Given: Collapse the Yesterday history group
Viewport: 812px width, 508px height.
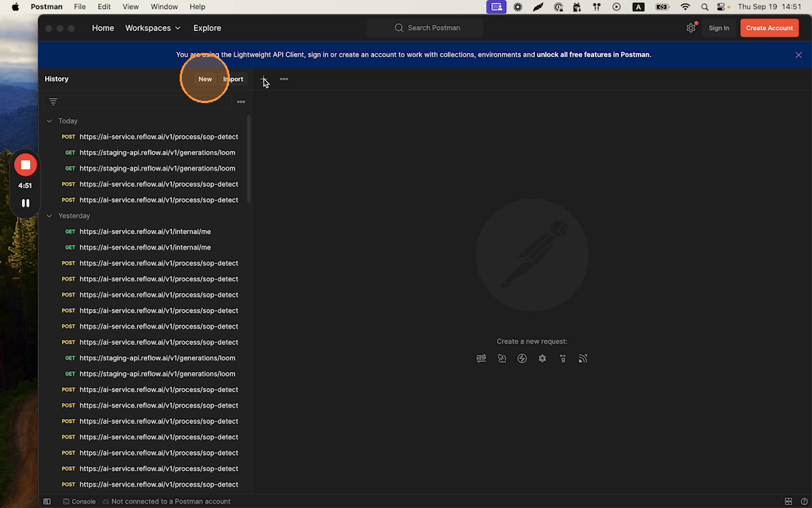Looking at the screenshot, I should (x=49, y=216).
